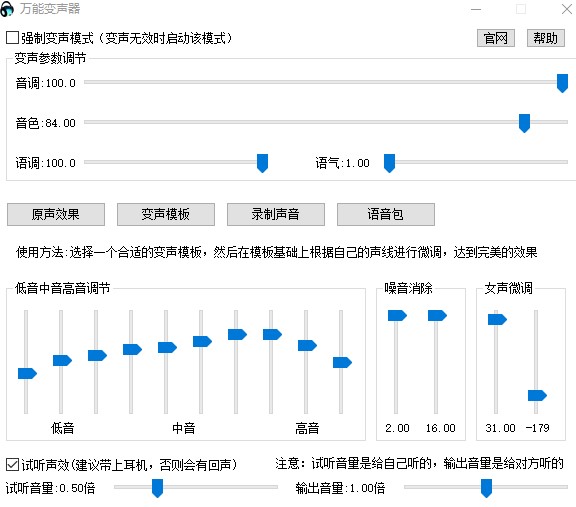The image size is (576, 507).
Task: Click the eighth equalizer band slider thumb
Action: click(x=272, y=334)
